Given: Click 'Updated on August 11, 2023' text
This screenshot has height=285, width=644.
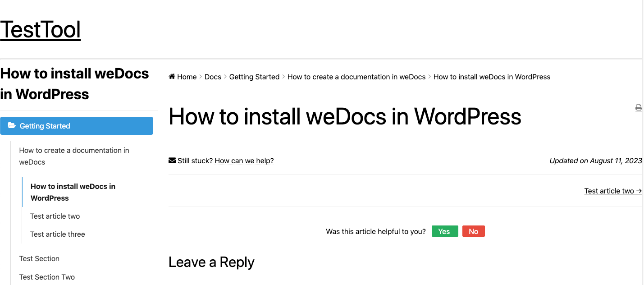Looking at the screenshot, I should [596, 161].
